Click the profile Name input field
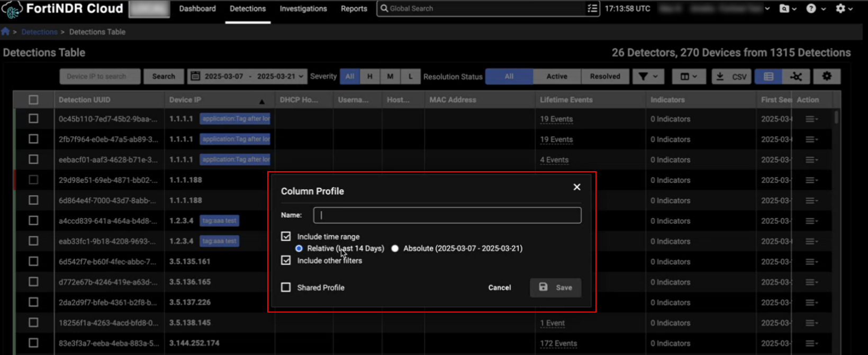Screen dimensions: 868x355 tap(447, 215)
